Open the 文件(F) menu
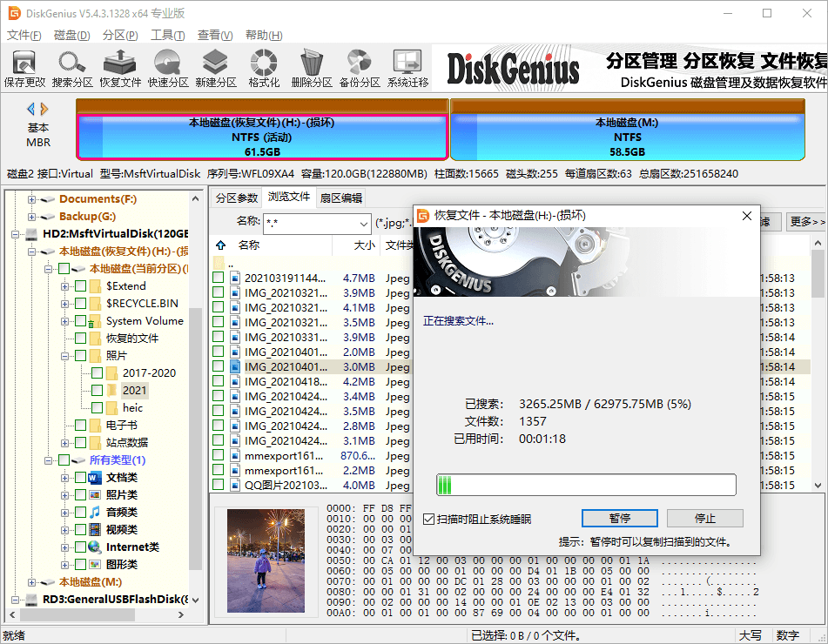 24,35
